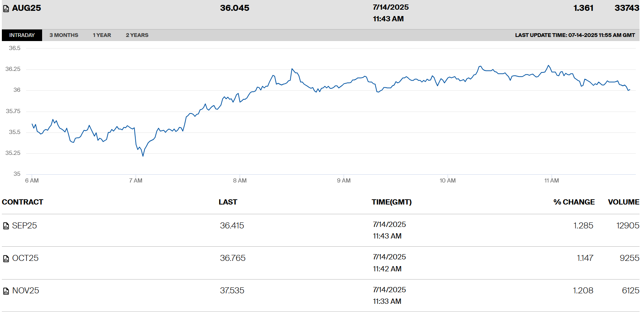This screenshot has height=312, width=644.
Task: Click the VOLUME column header
Action: coord(624,202)
